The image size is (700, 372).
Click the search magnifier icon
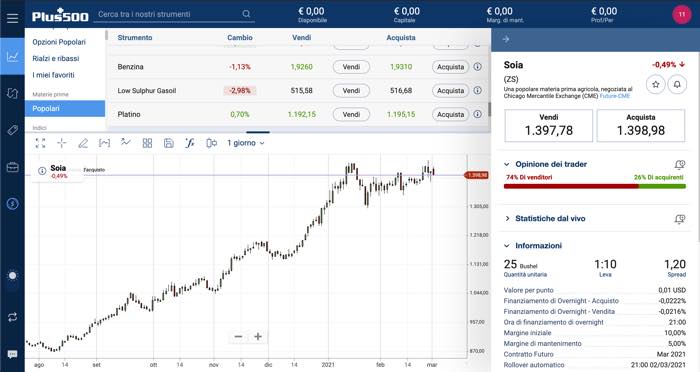tap(246, 14)
